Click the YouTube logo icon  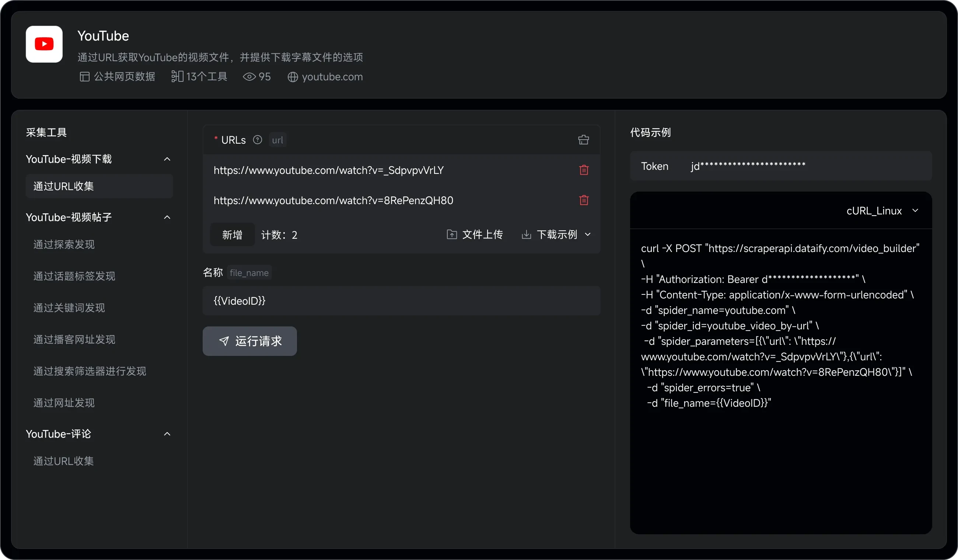[x=44, y=44]
